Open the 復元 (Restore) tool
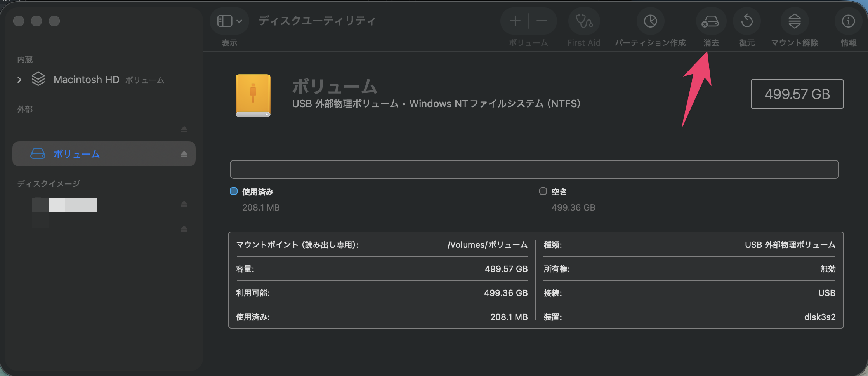868x376 pixels. coord(746,21)
